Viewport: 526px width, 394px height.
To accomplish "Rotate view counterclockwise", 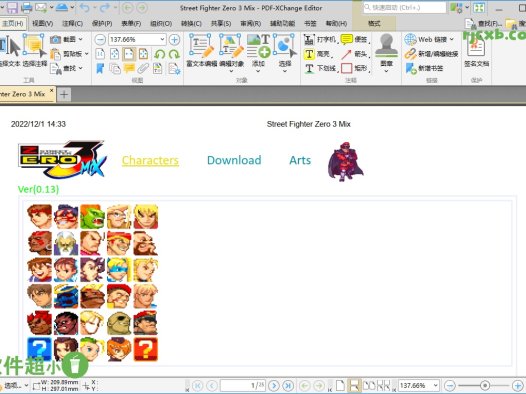I will coord(160,54).
